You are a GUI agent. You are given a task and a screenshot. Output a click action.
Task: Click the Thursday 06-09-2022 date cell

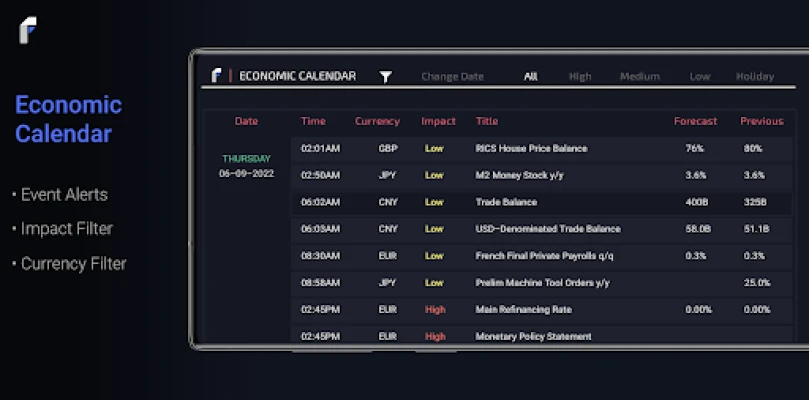pos(247,166)
